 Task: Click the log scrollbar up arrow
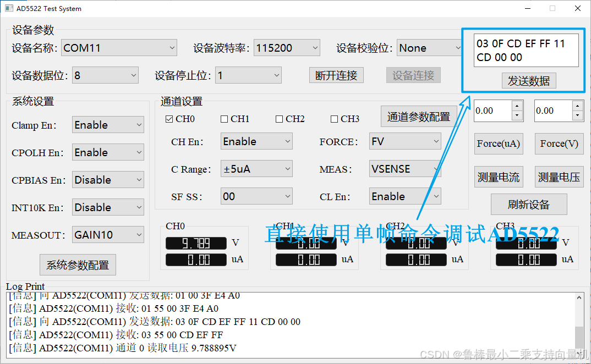(579, 297)
